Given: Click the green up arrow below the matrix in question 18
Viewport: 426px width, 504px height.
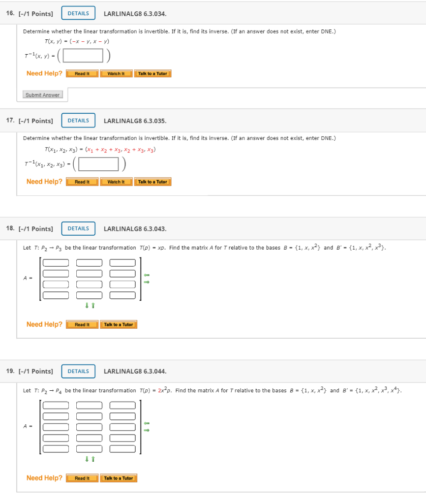Looking at the screenshot, I should (x=92, y=305).
